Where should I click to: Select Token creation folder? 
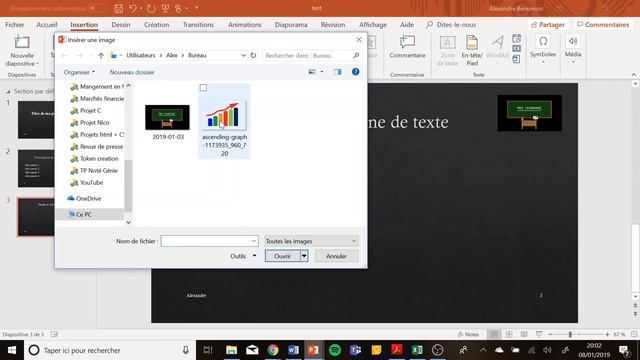click(95, 158)
